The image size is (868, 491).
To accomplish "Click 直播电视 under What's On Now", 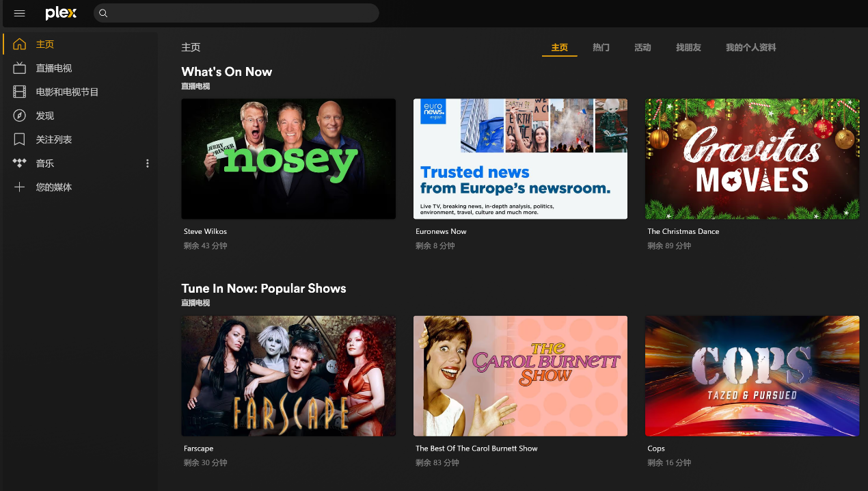I will coord(195,87).
